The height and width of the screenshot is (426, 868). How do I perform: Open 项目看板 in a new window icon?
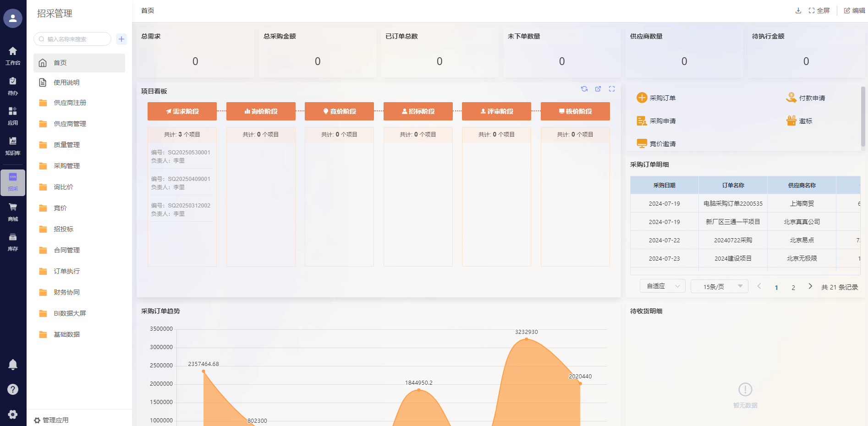[598, 89]
